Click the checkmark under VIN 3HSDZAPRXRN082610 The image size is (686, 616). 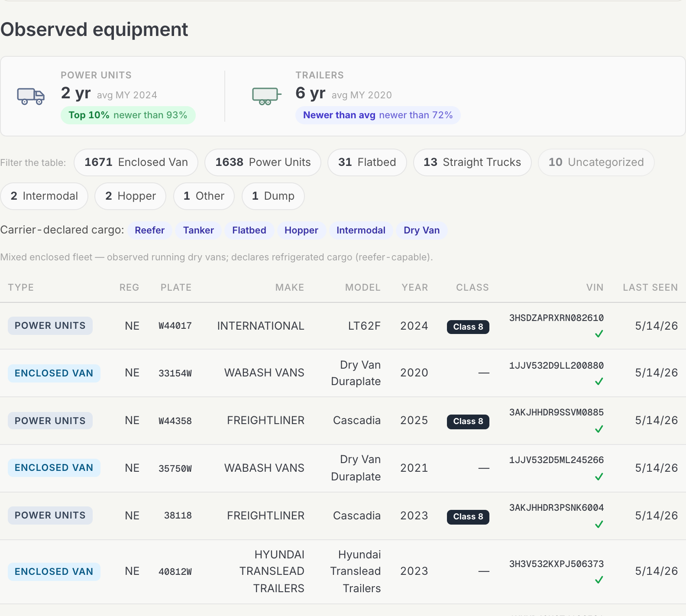[599, 334]
